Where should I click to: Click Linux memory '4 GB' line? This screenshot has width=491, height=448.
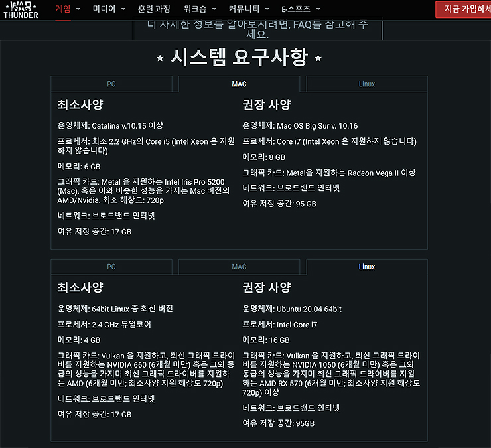click(79, 340)
